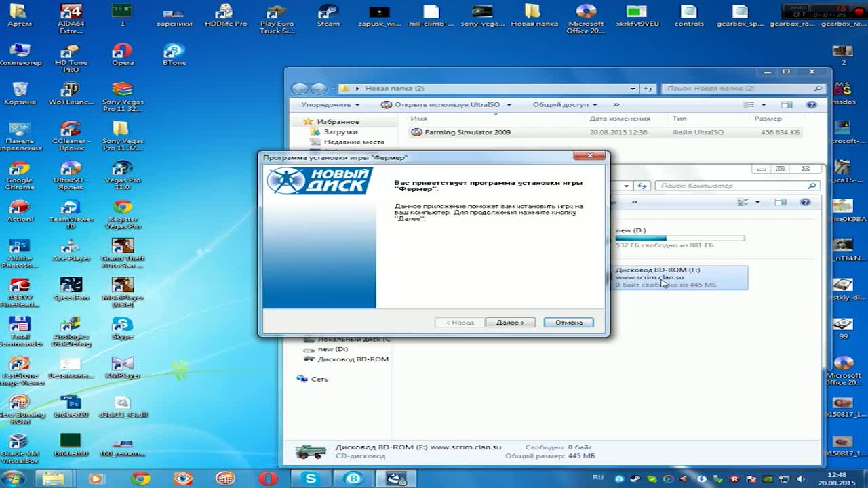Launch TeamViewer 10 from the desktop
The image size is (868, 488).
tap(71, 214)
